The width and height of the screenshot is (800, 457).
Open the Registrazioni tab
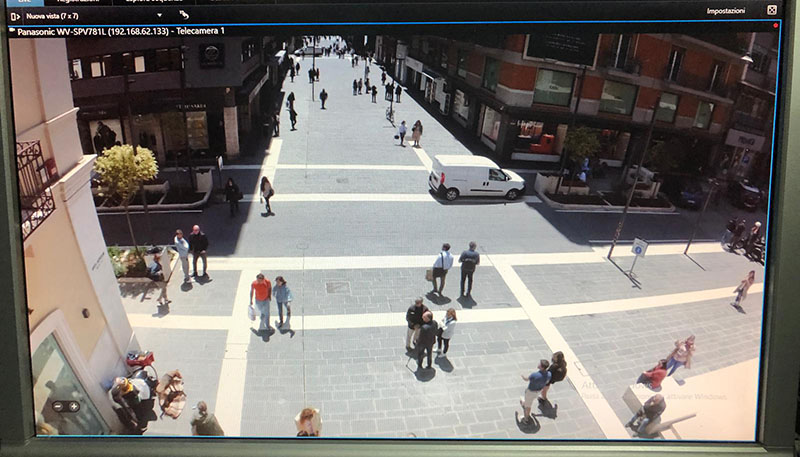pyautogui.click(x=78, y=2)
